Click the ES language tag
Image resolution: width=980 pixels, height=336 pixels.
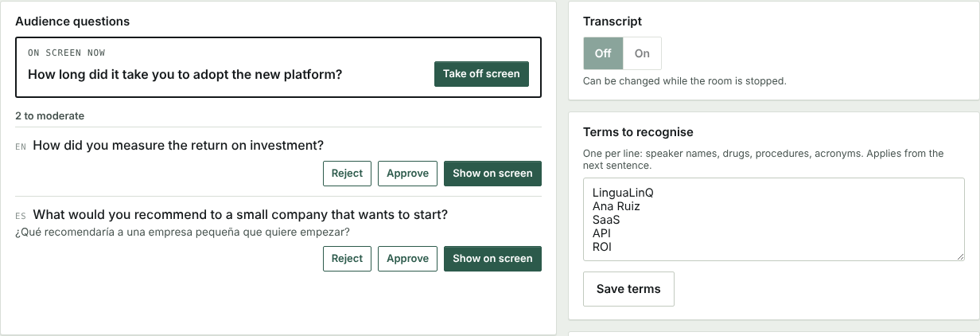(21, 216)
